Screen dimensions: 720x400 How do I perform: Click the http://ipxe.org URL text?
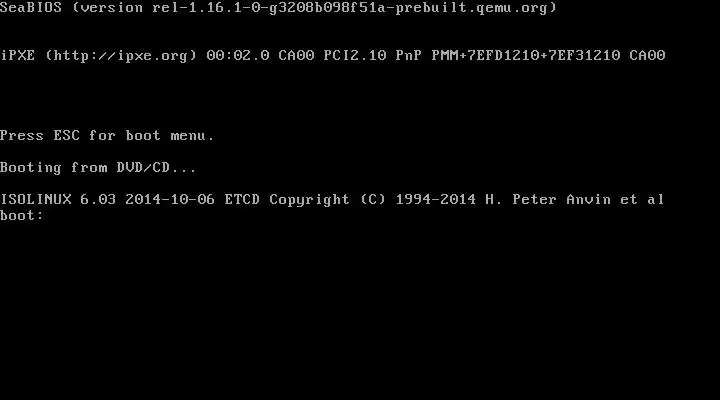[121, 56]
